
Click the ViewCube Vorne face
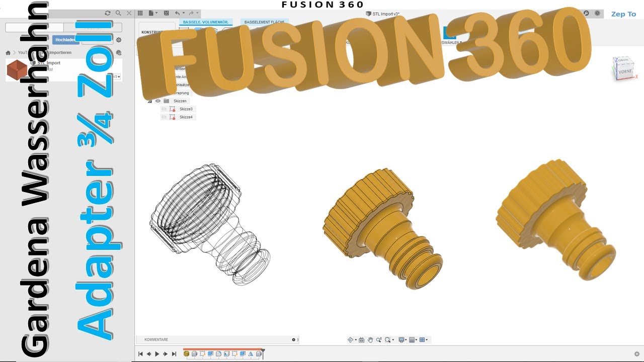click(x=624, y=72)
